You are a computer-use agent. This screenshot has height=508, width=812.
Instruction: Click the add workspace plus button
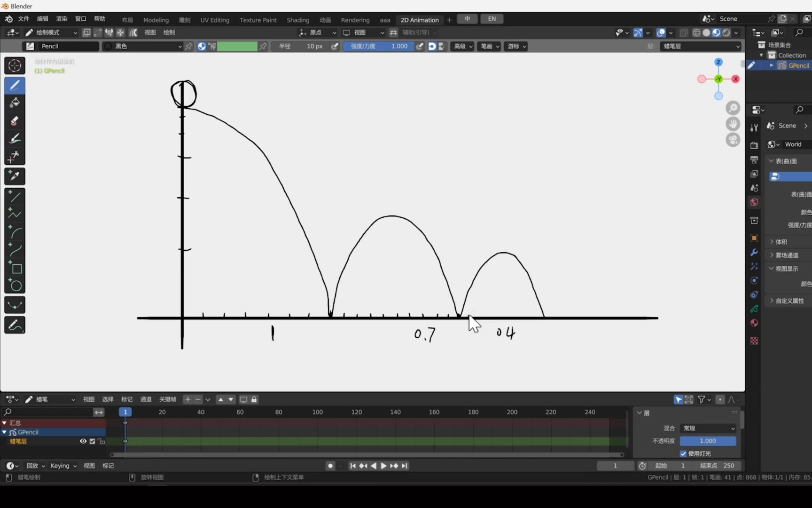(x=449, y=20)
